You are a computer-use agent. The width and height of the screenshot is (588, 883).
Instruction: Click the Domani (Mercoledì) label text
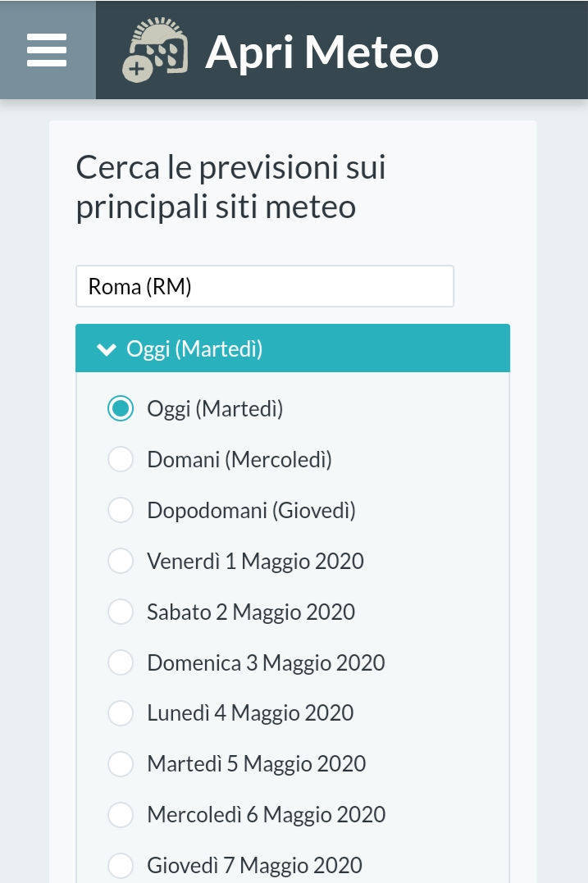click(x=239, y=460)
